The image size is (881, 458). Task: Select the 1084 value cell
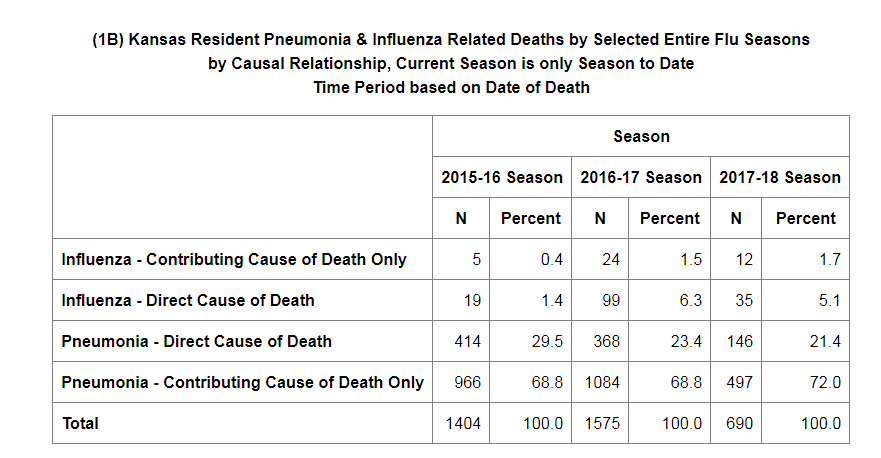click(x=600, y=382)
